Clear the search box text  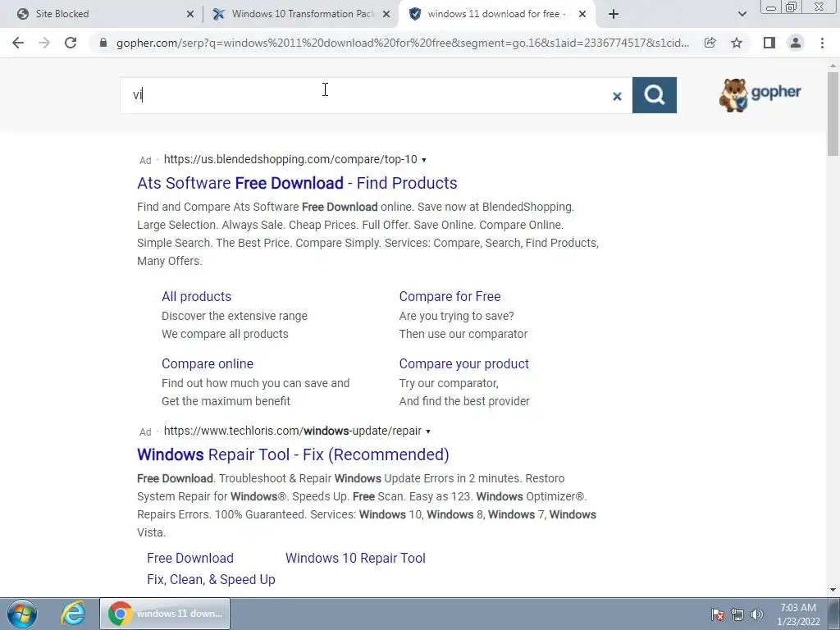point(617,96)
